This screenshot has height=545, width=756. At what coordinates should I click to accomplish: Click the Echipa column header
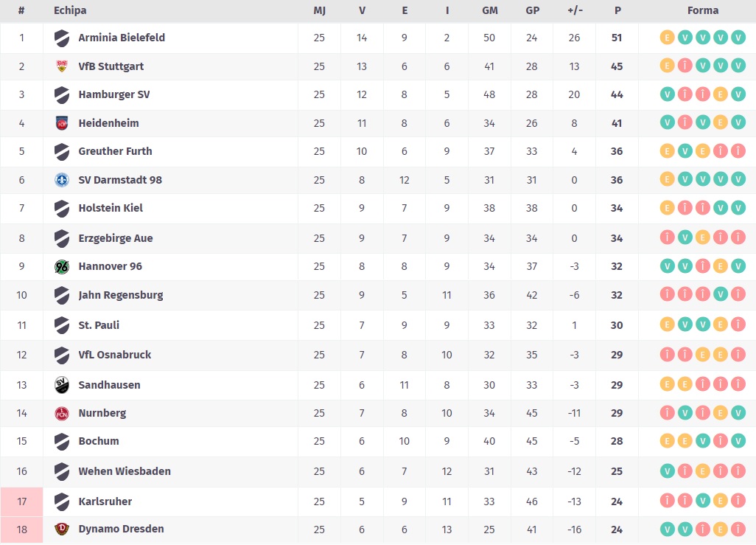(70, 11)
